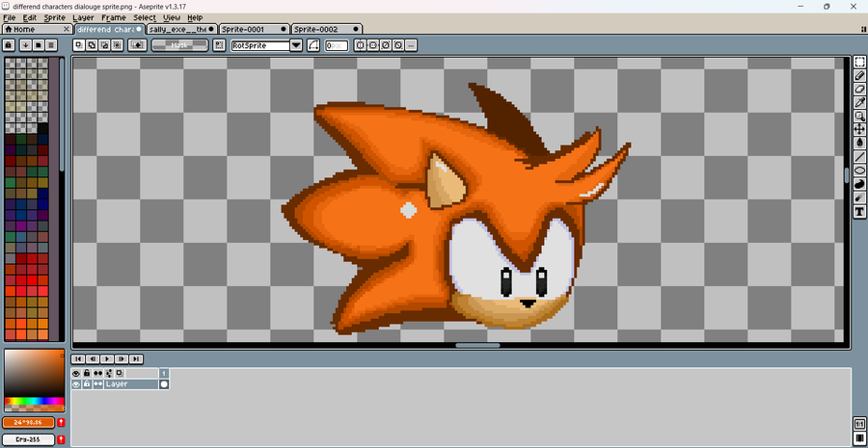Switch to the Sprite-0001 tab
Viewport: 868px width, 448px height.
[254, 29]
